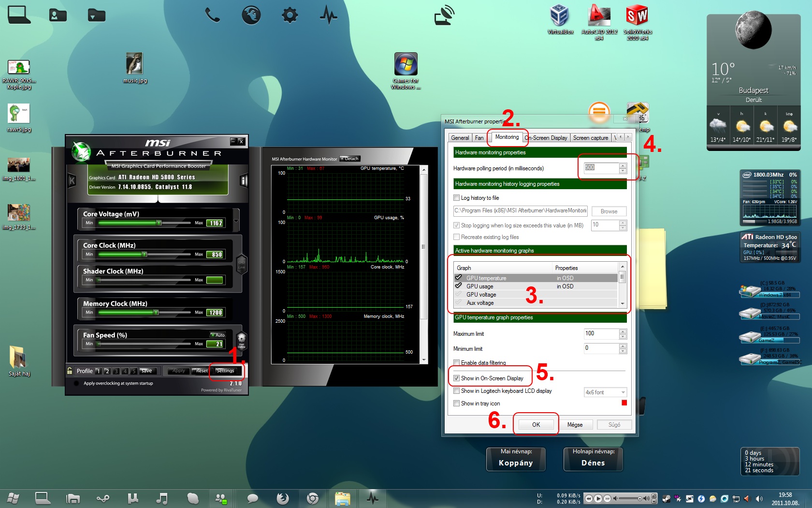Enable the GPU voltage graph checkmark
The width and height of the screenshot is (812, 508).
(458, 294)
